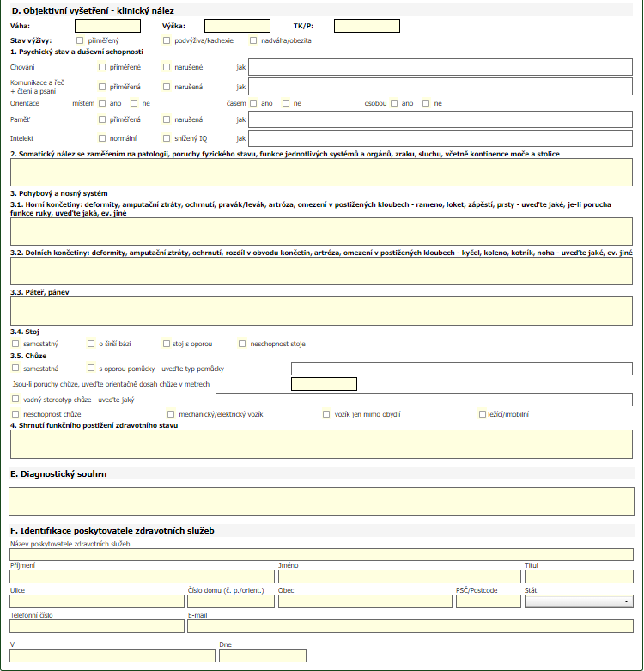644x671 pixels.
Task: Mark Chování as 'přiměřené'
Action: pyautogui.click(x=102, y=67)
